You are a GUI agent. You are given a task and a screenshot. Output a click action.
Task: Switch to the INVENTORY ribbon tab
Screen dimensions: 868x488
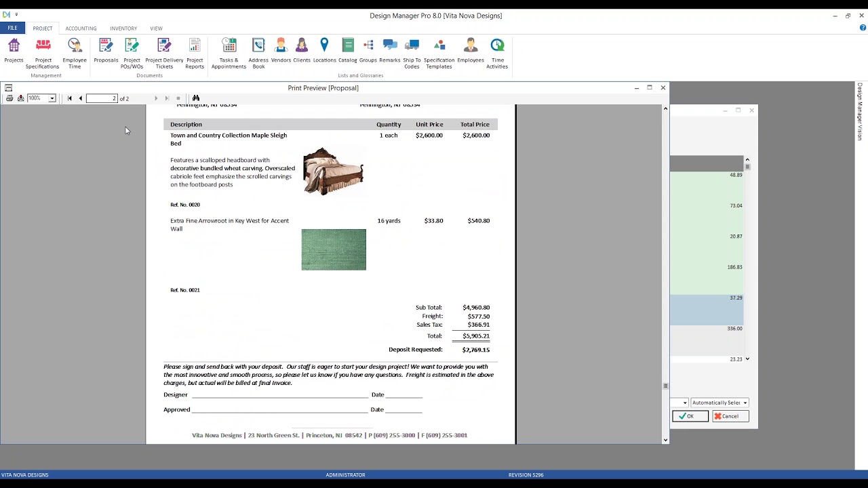(123, 28)
